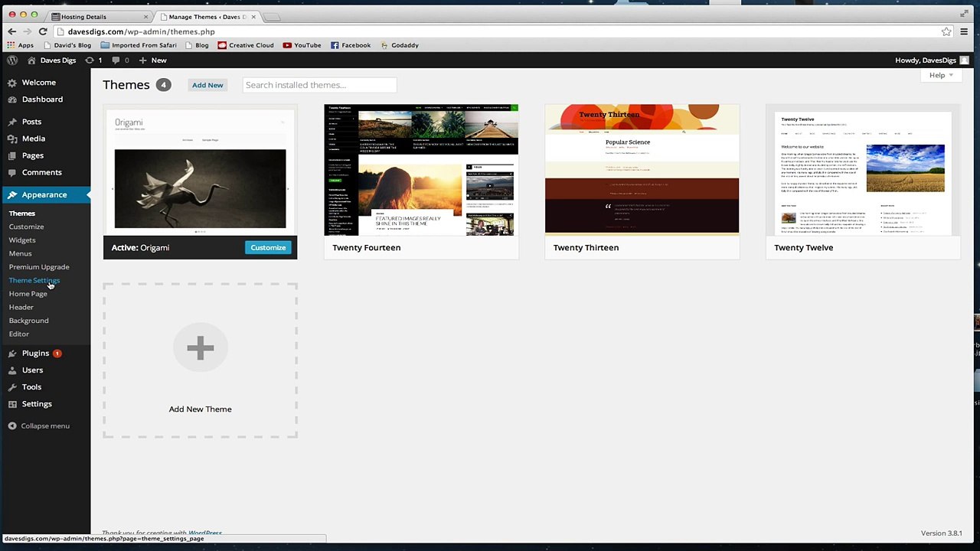
Task: Open the Chrome menu icon
Action: pos(964,31)
